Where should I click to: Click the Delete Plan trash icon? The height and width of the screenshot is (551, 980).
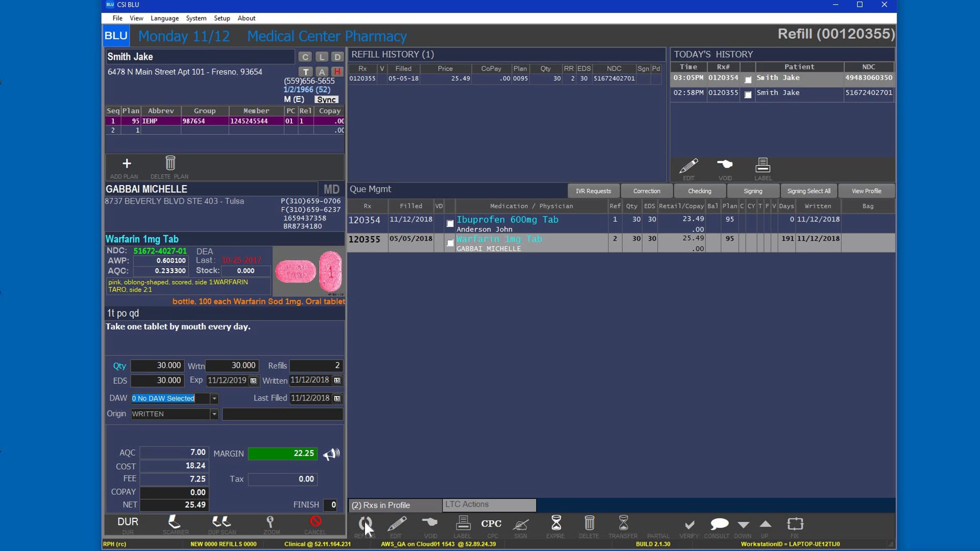[170, 163]
